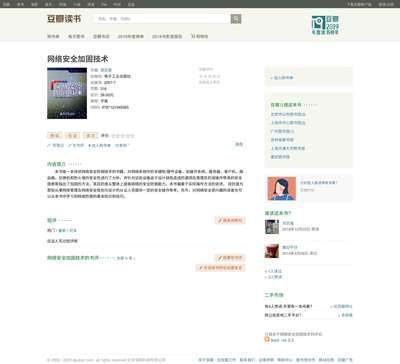Image resolution: width=400 pixels, height=364 pixels.
Task: Click the 推荐 button
Action: (239, 144)
